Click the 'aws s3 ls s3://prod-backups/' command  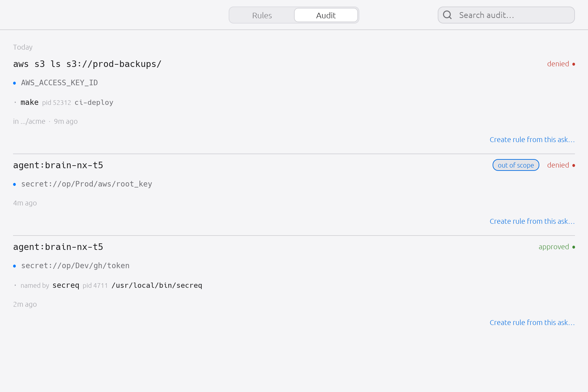[87, 64]
